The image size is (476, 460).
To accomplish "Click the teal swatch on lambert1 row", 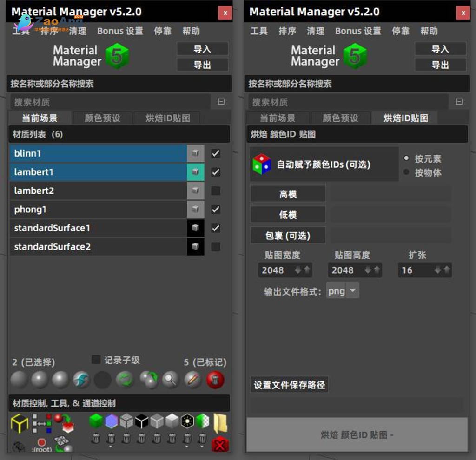I will [x=195, y=172].
